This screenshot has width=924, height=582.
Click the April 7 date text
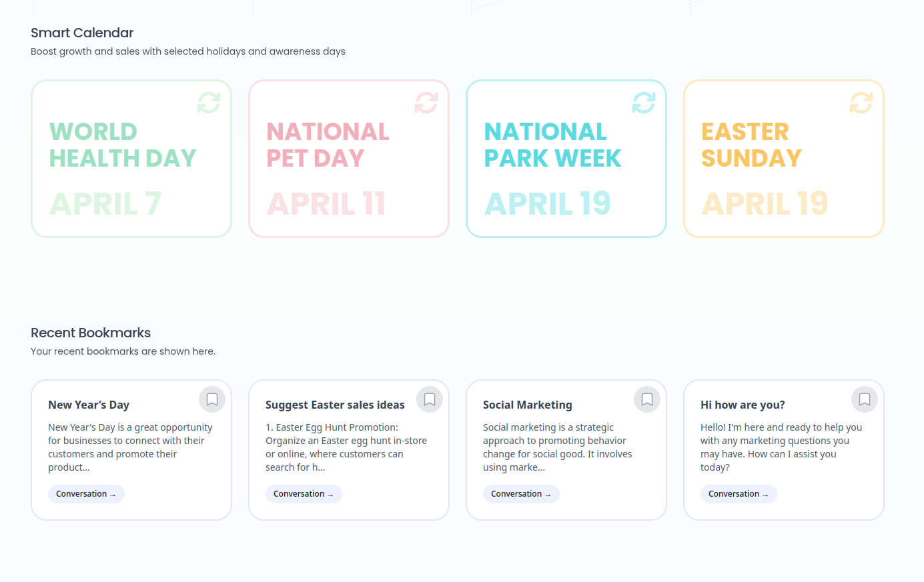[105, 204]
